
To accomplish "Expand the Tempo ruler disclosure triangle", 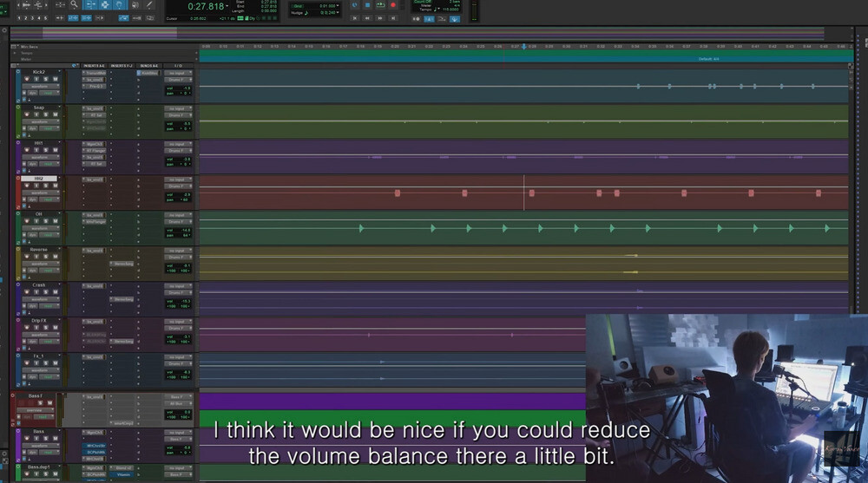I will click(16, 53).
